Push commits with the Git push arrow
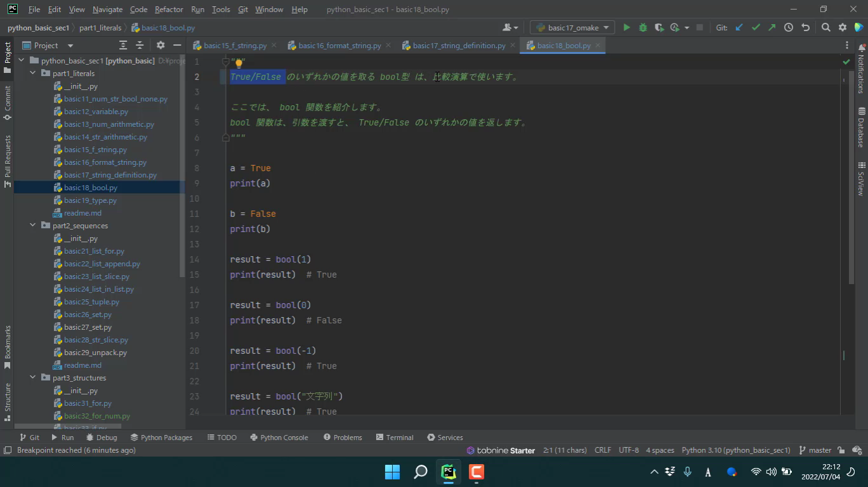 tap(772, 27)
